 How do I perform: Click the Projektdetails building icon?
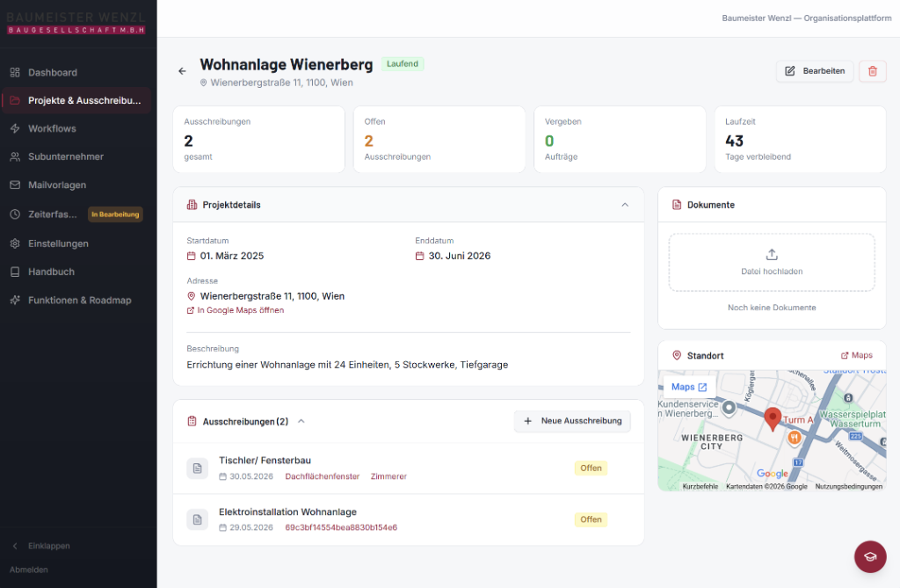tap(192, 205)
